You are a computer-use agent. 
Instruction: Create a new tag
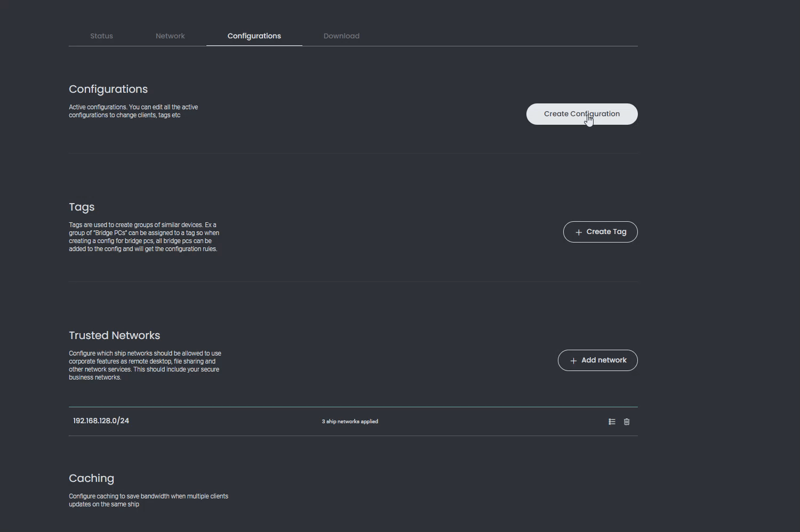point(600,232)
